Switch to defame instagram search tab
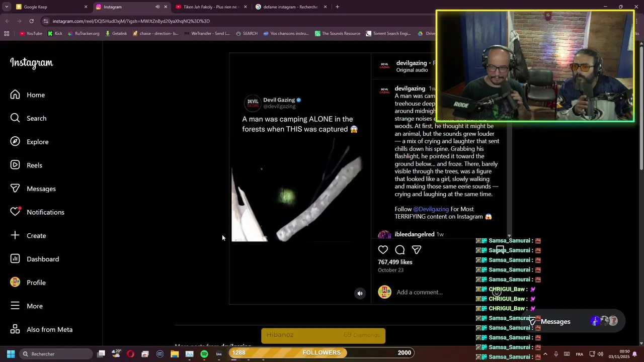This screenshot has height=362, width=644. (291, 7)
